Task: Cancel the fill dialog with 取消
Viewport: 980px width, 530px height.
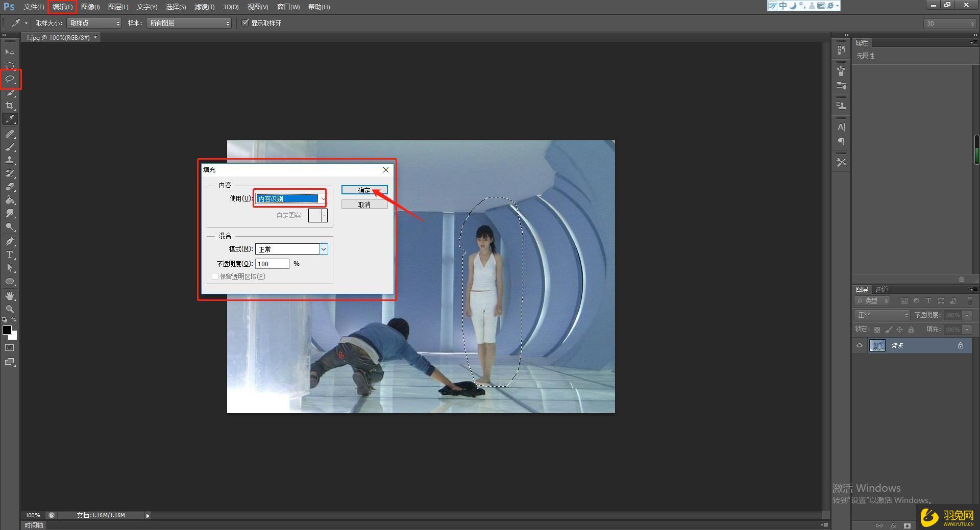Action: (364, 205)
